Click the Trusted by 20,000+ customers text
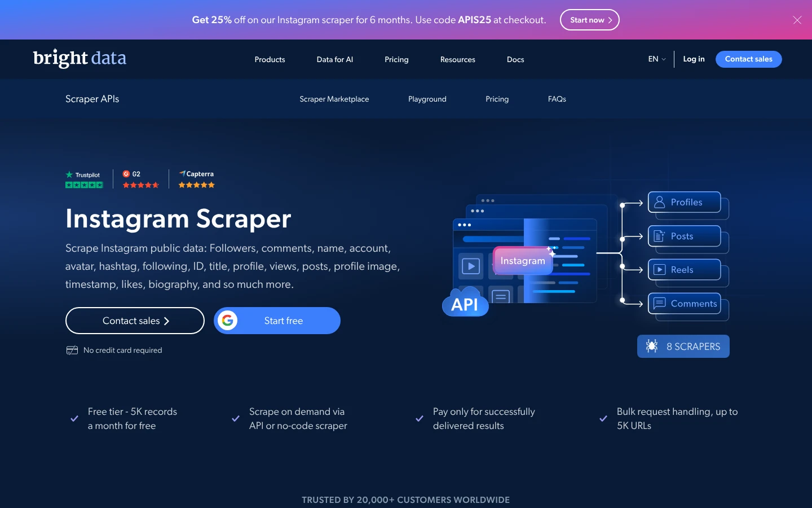Screen dimensions: 812x508 [x=406, y=500]
